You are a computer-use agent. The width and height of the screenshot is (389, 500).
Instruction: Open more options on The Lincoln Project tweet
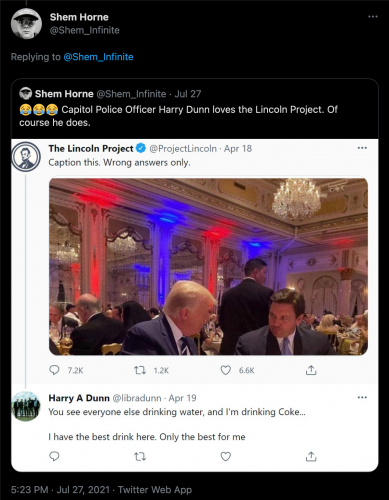click(362, 148)
